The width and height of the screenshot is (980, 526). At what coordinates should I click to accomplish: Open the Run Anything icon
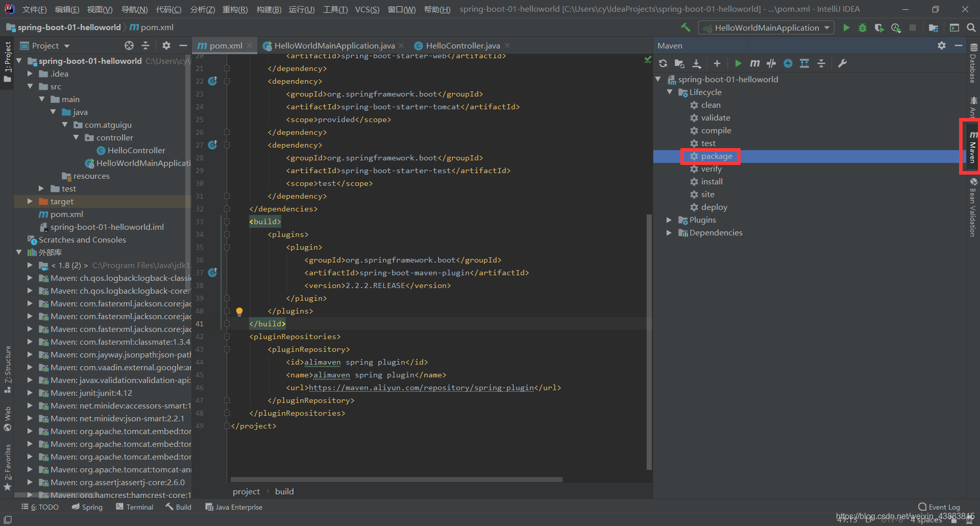[954, 28]
